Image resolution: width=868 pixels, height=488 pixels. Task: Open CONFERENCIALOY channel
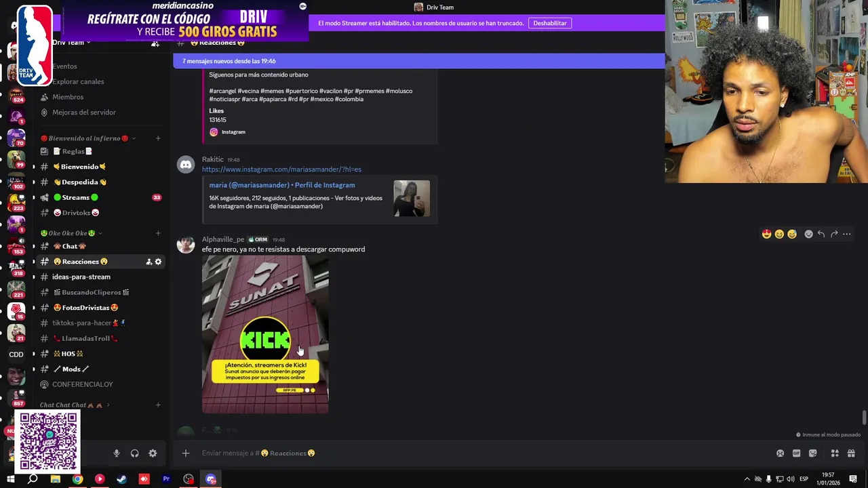tap(102, 384)
